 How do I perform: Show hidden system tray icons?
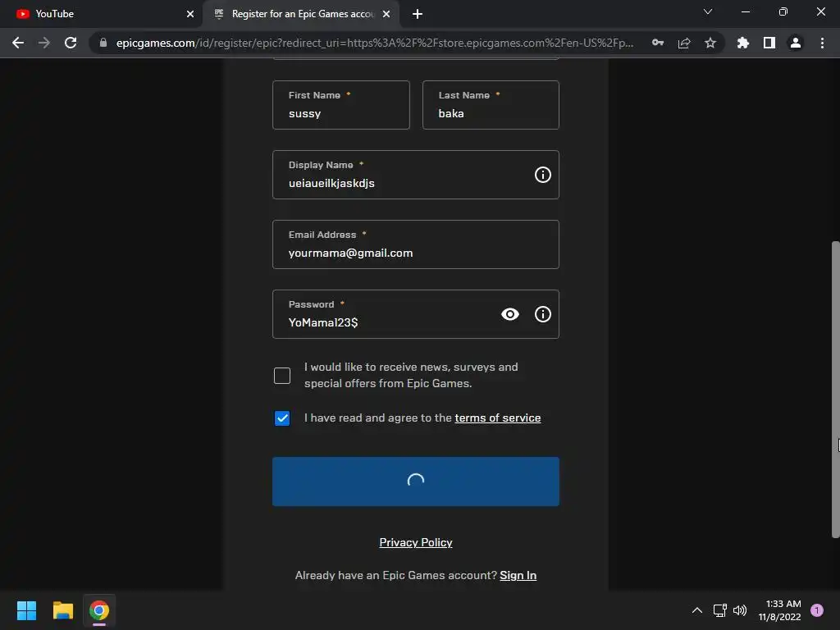[697, 610]
